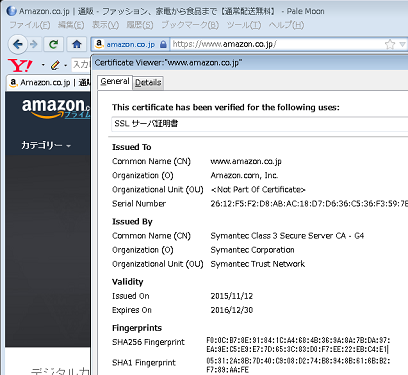This screenshot has height=375, width=408.
Task: Open the ブックマーク(B) menu
Action: (190, 25)
